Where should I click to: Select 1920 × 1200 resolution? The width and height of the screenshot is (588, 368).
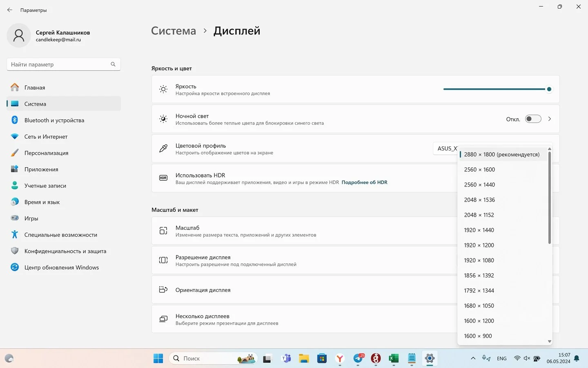tap(503, 245)
